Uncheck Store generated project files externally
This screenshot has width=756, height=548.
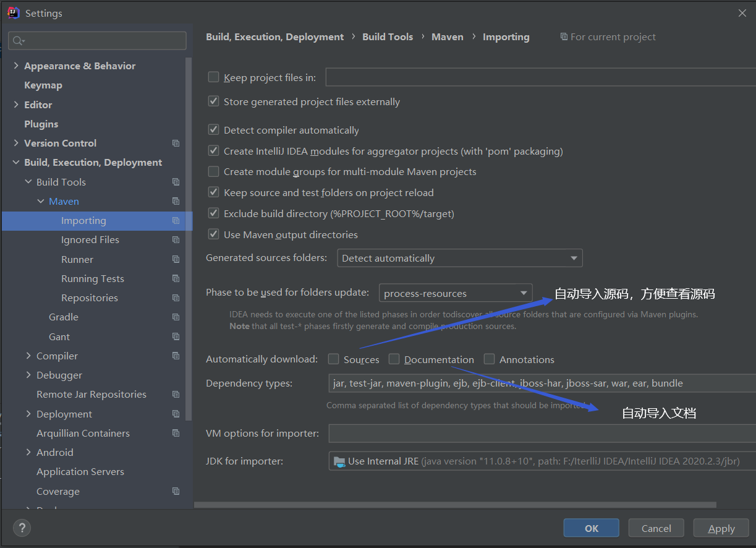214,101
